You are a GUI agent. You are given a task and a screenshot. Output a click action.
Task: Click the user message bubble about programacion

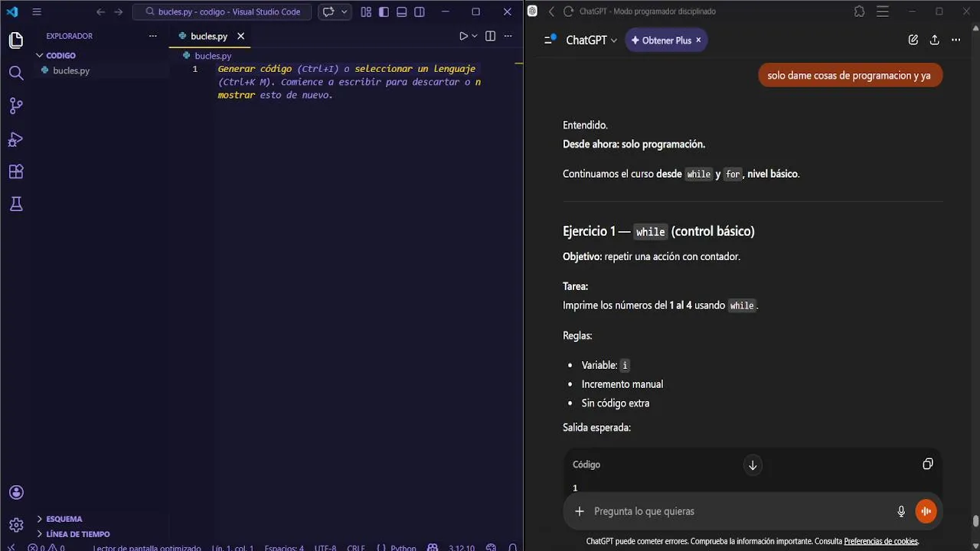[849, 75]
